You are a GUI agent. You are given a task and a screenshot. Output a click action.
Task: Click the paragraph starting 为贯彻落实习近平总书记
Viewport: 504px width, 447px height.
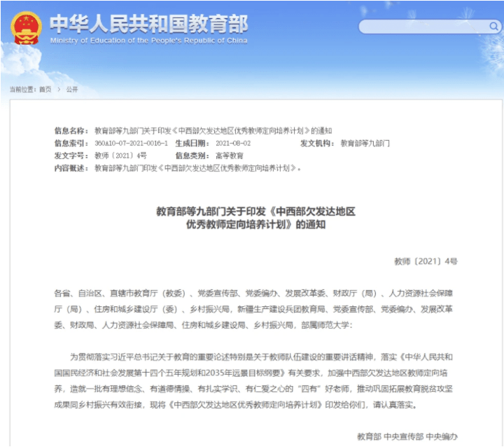tap(253, 381)
